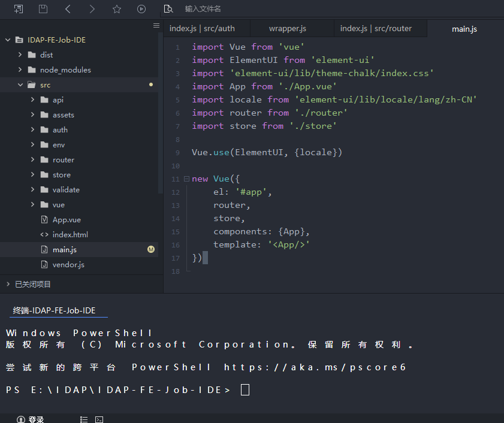Viewport: 504px width, 423px height.
Task: Expand the validate folder chevron
Action: (32, 190)
